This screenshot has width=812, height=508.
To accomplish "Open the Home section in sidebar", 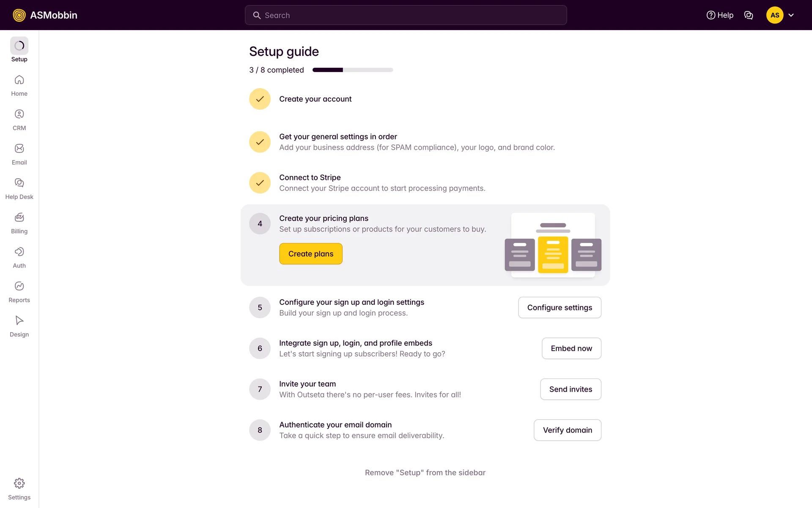I will tap(19, 86).
